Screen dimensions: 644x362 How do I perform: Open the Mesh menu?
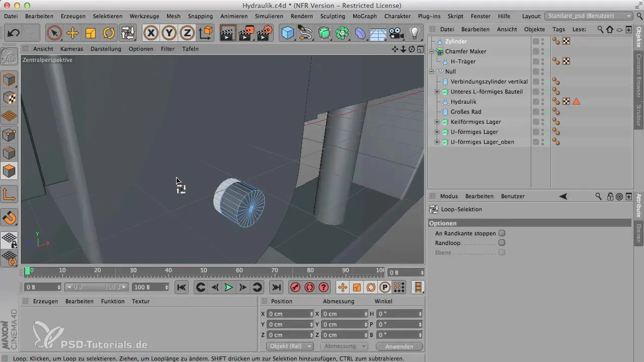click(x=173, y=16)
